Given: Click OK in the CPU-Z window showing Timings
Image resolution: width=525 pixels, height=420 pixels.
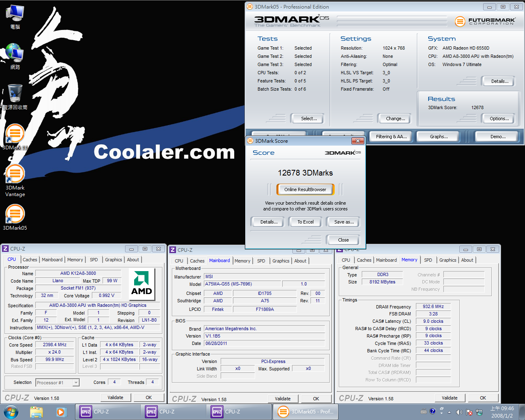Looking at the screenshot, I should pyautogui.click(x=483, y=398).
